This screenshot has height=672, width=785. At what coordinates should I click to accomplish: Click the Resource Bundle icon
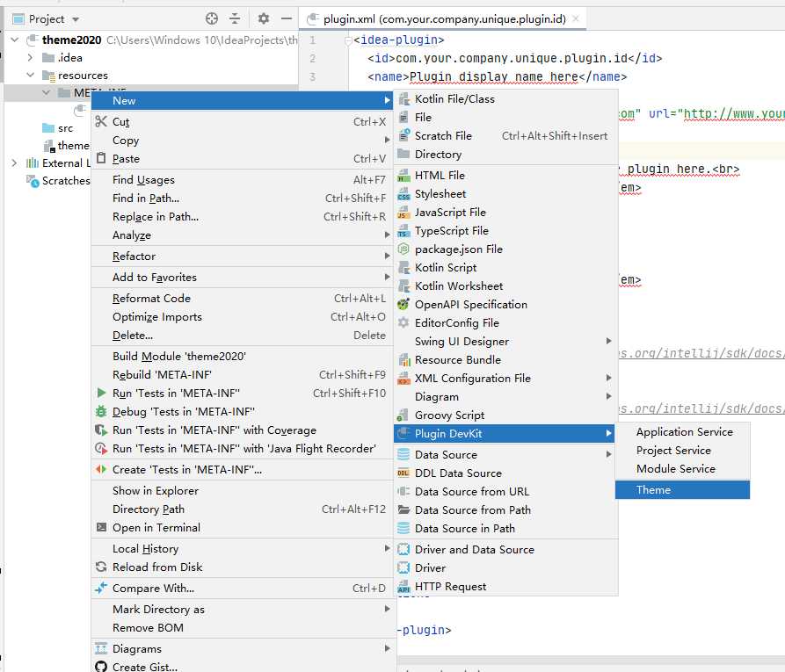(x=403, y=360)
